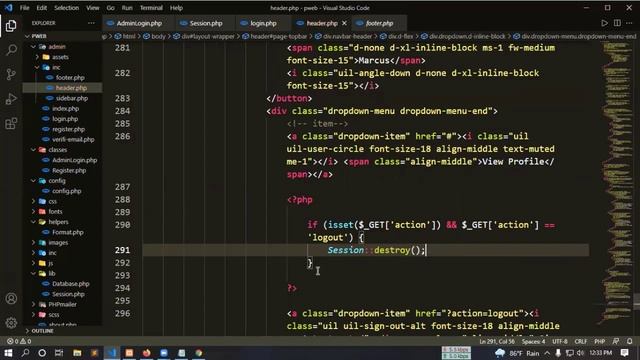Click the VS Code taskbar icon
Viewport: 640px width, 360px height.
tap(112, 353)
